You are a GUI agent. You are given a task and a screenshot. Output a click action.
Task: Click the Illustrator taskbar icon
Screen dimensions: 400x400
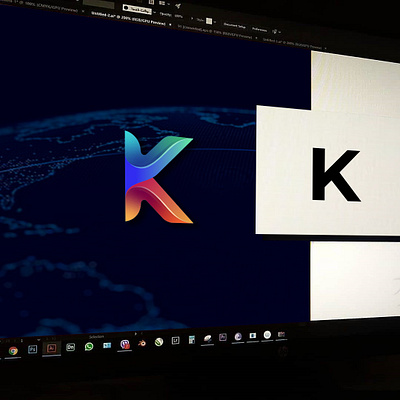click(x=52, y=348)
